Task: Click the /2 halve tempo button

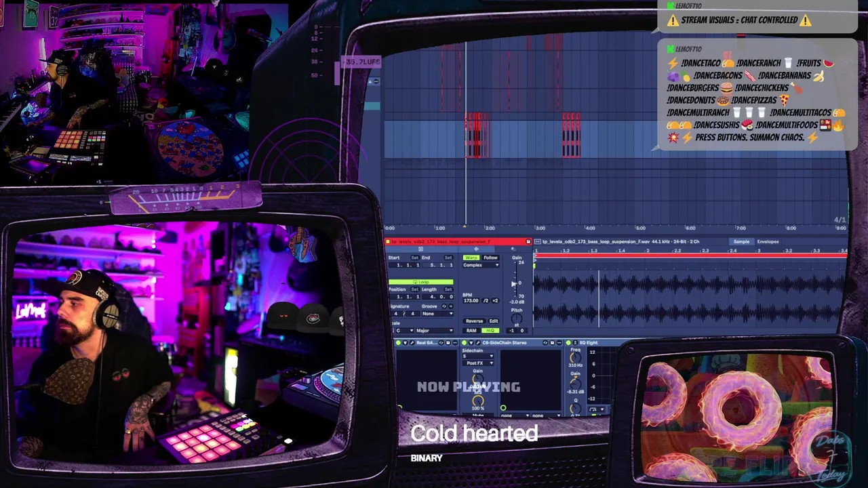Action: (486, 301)
